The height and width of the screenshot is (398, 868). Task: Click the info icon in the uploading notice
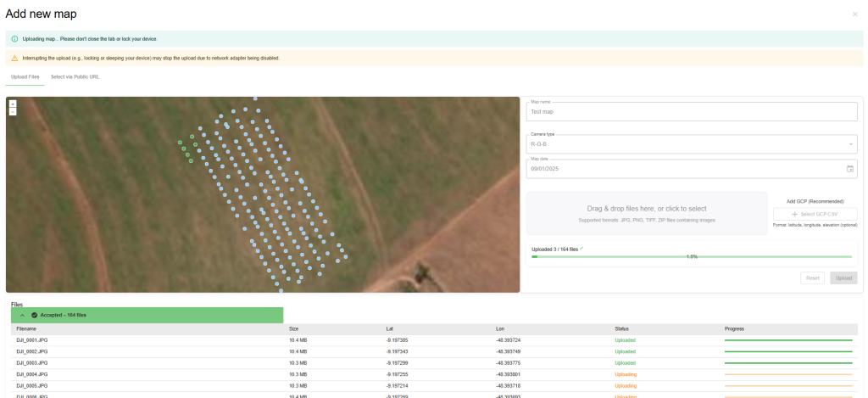pos(14,39)
